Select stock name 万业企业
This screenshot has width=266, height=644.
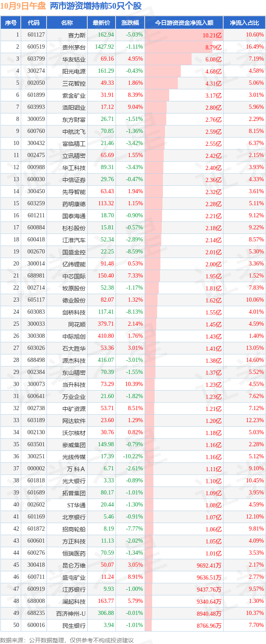[x=74, y=397]
